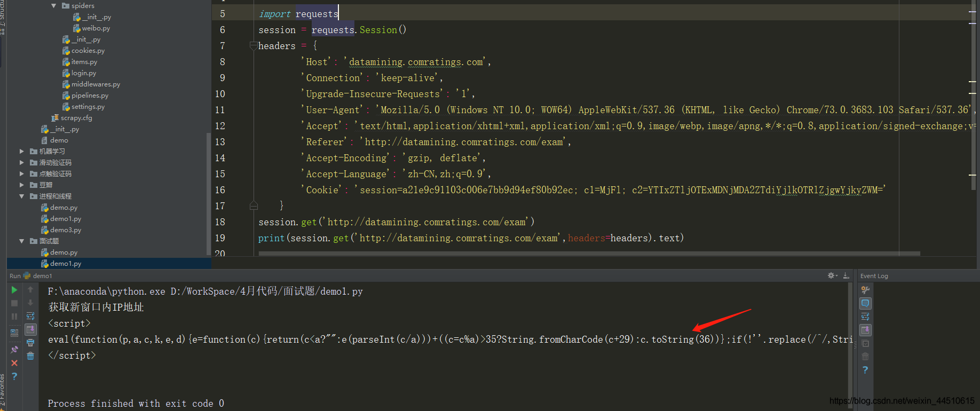
Task: Open settings.py in the project tree
Action: pyautogui.click(x=88, y=107)
